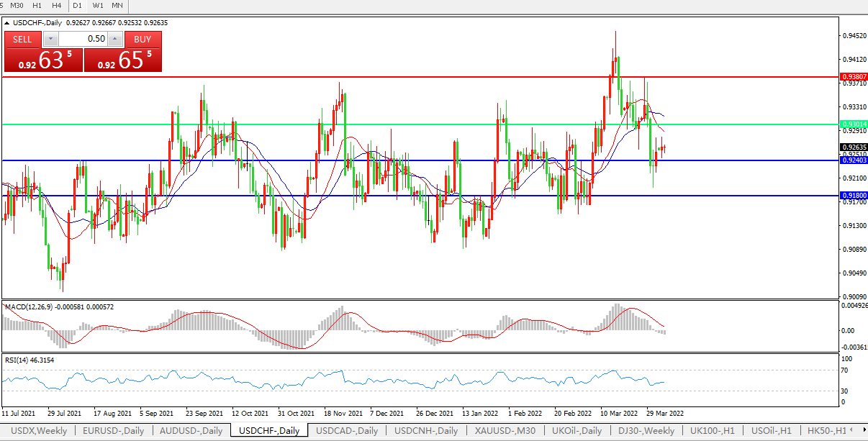The width and height of the screenshot is (868, 441).
Task: Select the D1 daily timeframe
Action: (78, 6)
